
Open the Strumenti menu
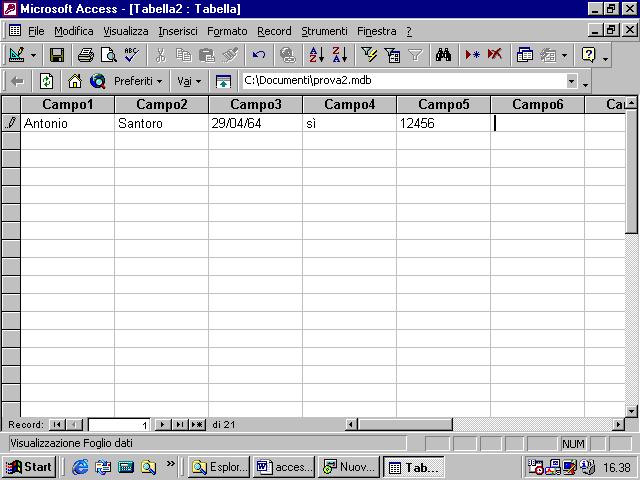(x=324, y=31)
